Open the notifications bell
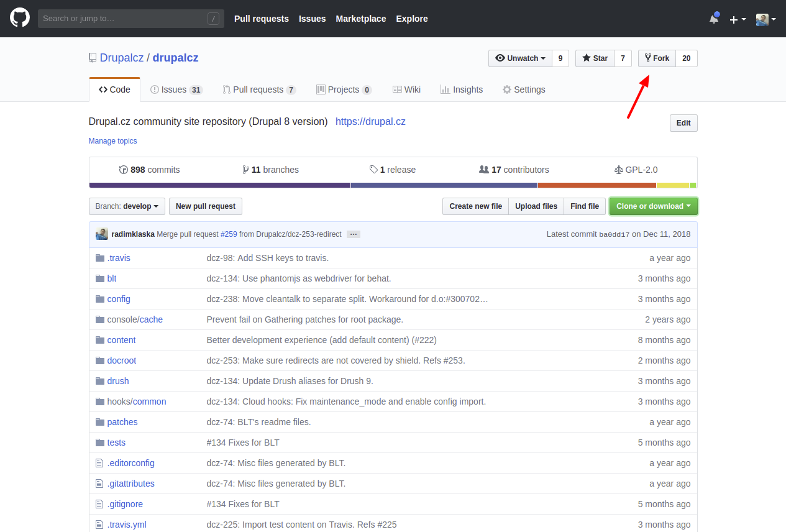This screenshot has width=786, height=532. 714,19
